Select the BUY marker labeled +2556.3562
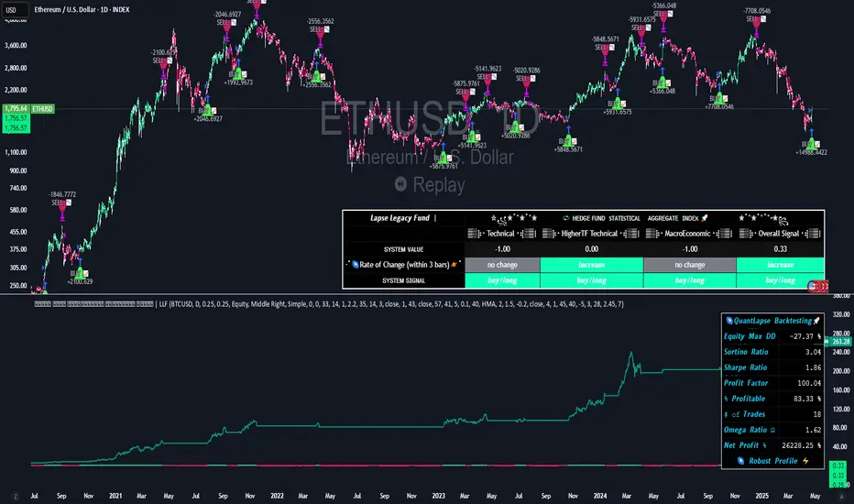This screenshot has height=504, width=854. pyautogui.click(x=316, y=76)
